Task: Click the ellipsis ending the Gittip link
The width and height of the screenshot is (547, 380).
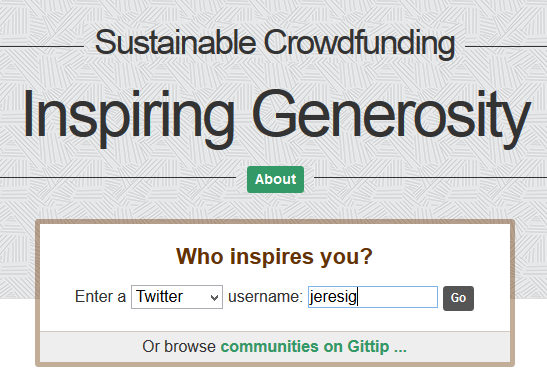Action: 400,350
